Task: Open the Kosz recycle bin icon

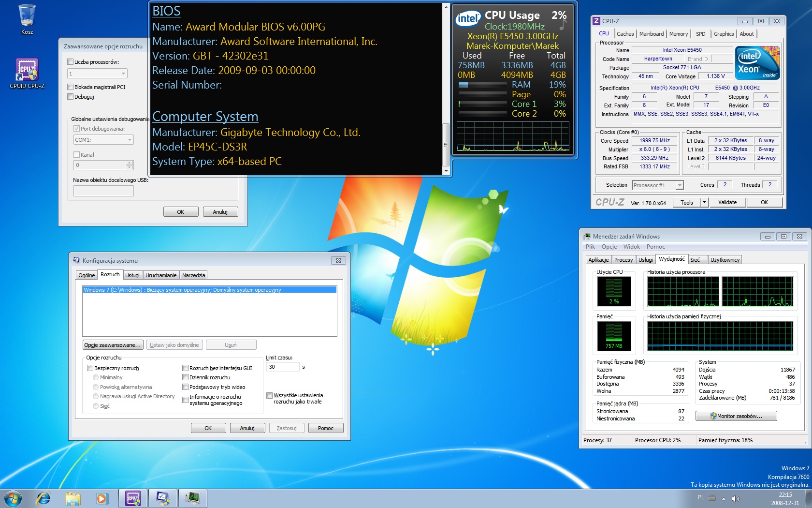Action: (x=27, y=16)
